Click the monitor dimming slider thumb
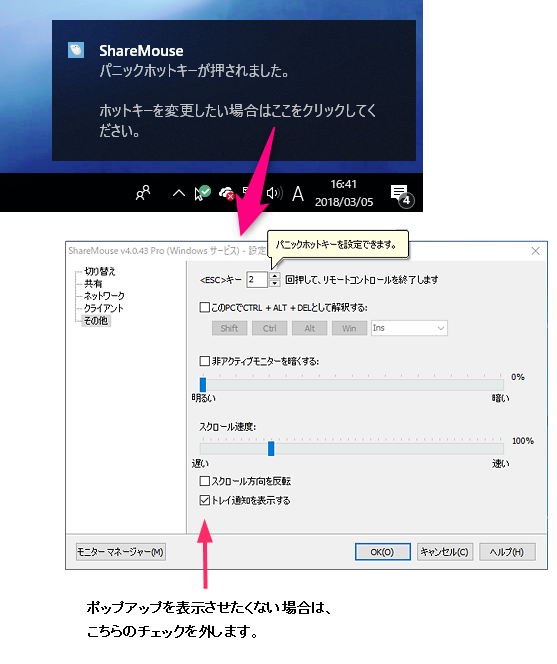Screen dimensions: 557x664 pos(203,385)
